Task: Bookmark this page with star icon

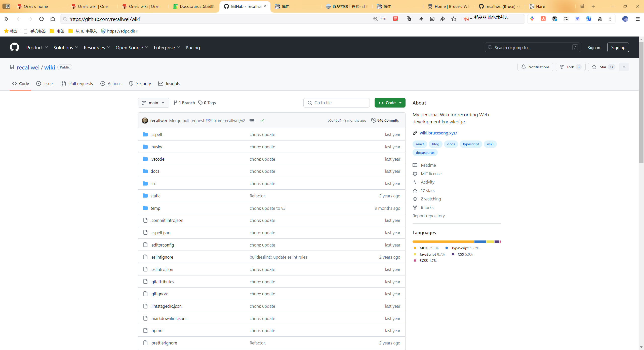Action: pyautogui.click(x=454, y=19)
